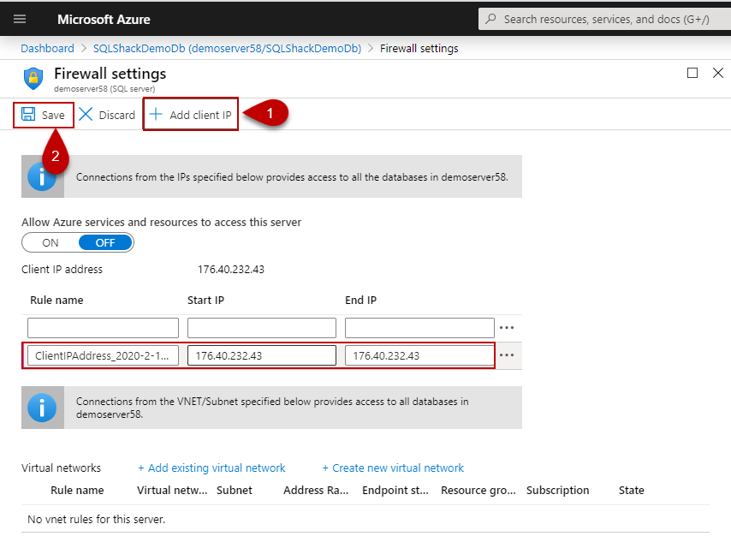Go to Dashboard breadcrumb
This screenshot has height=560, width=731.
click(x=47, y=48)
